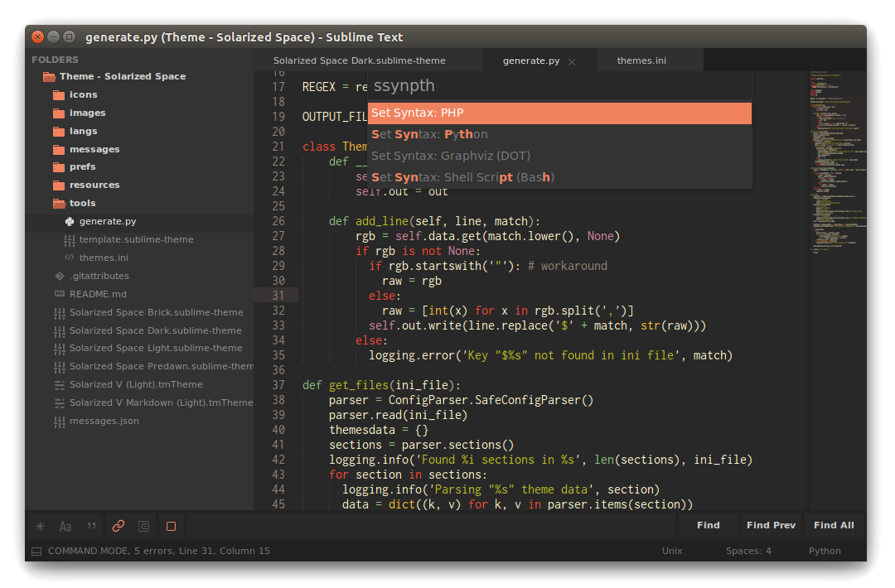Viewport: 895px width, 588px height.
Task: Collapse Theme - Solarized Space root folder
Action: coord(122,76)
